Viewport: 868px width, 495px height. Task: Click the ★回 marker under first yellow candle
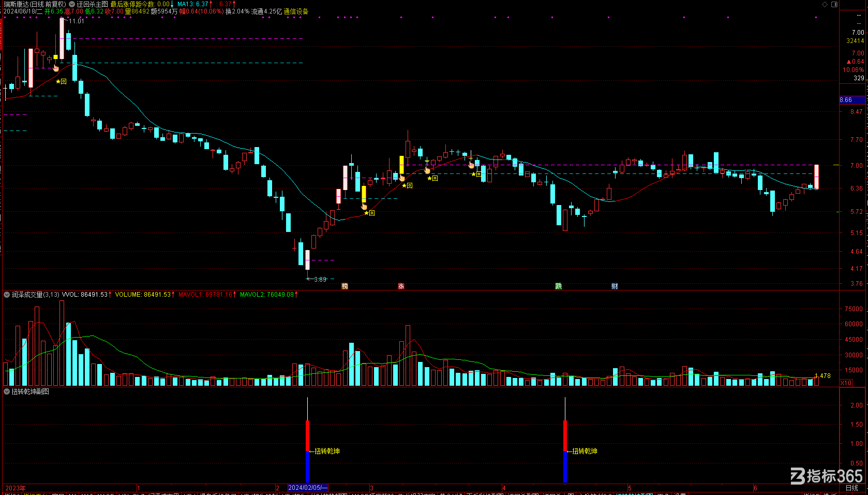tap(369, 213)
